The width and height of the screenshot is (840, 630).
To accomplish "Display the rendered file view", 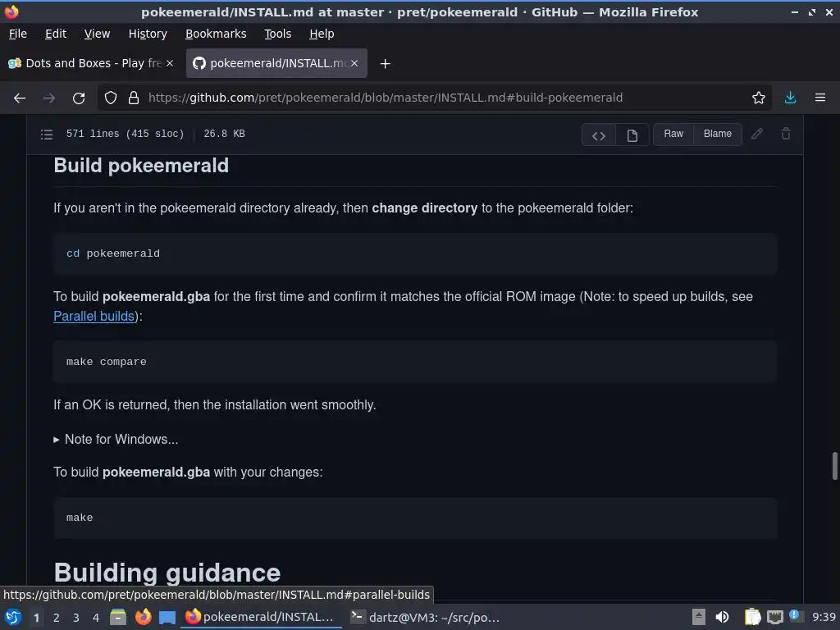I will tap(632, 135).
